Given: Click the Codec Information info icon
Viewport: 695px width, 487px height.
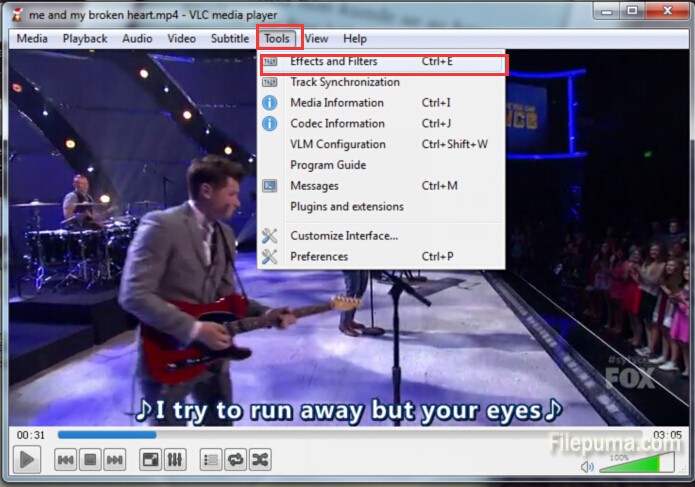Looking at the screenshot, I should [269, 124].
